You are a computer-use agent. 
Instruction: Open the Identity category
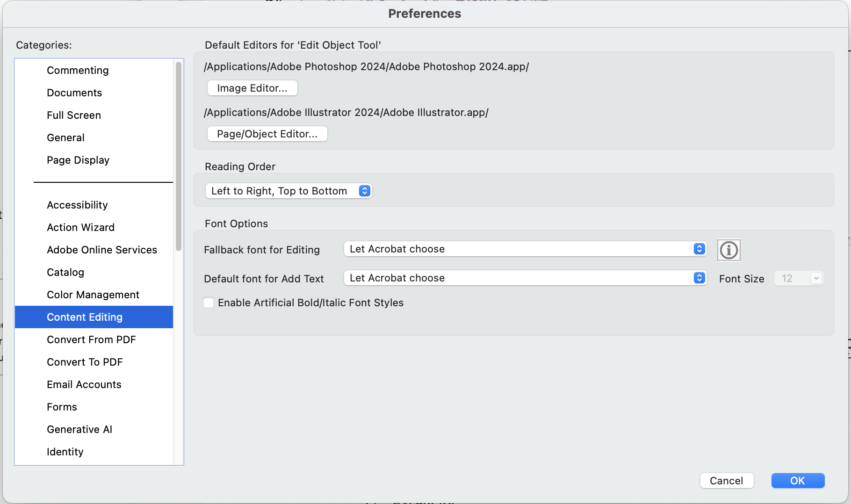tap(65, 452)
